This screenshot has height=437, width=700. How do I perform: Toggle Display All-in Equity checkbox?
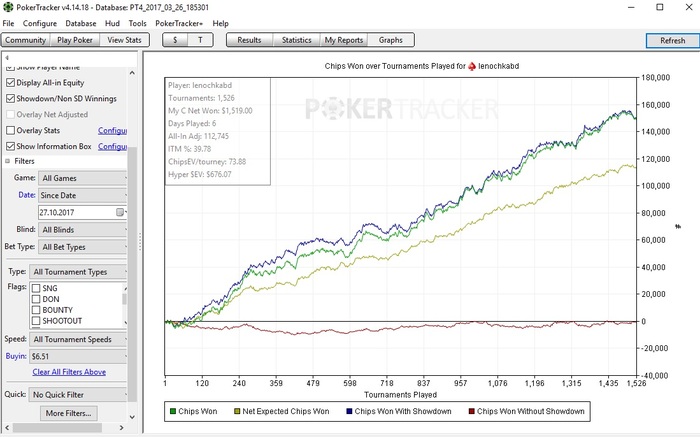11,83
